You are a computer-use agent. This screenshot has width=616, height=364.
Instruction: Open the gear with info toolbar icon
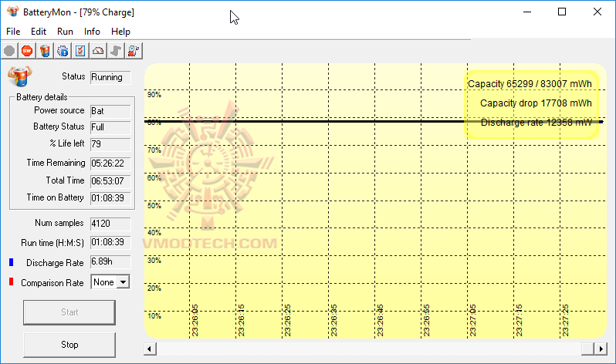[63, 51]
